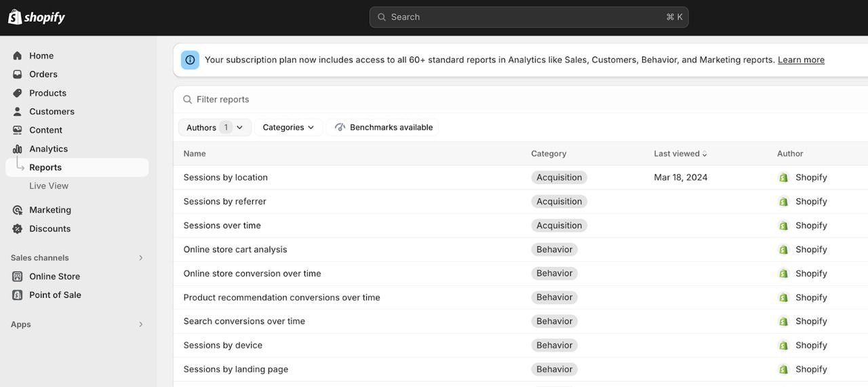Click the Products tag icon
868x387 pixels.
(x=18, y=93)
